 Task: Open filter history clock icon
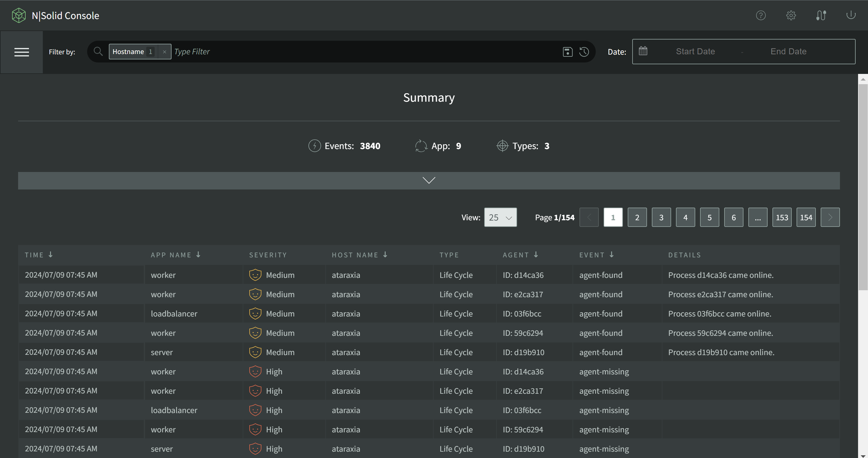584,52
